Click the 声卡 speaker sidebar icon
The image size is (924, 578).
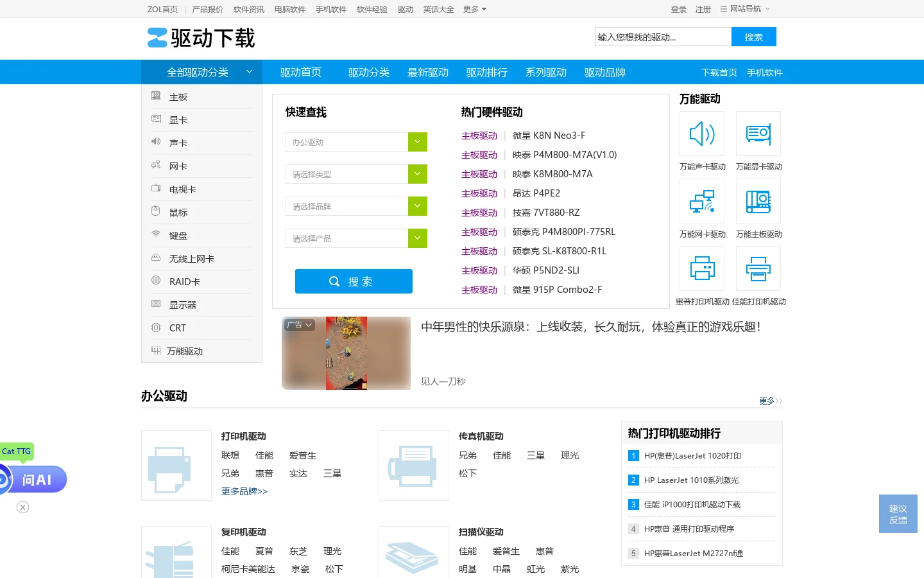(156, 142)
